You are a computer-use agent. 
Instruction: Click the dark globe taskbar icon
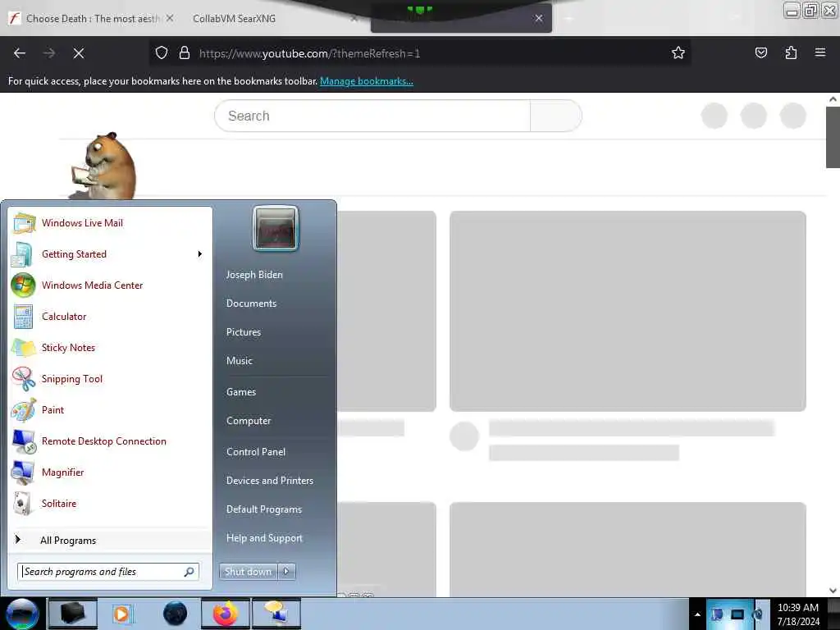pyautogui.click(x=175, y=614)
